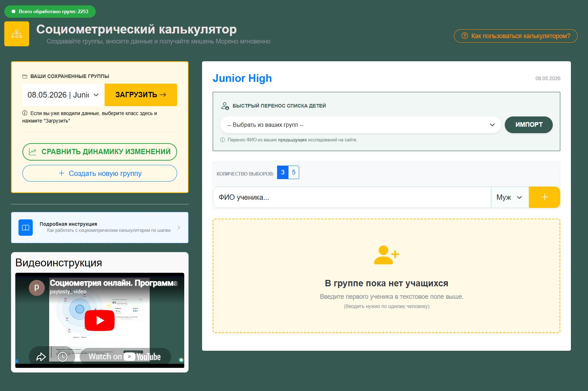The image size is (588, 391).
Task: Click the yellow sociometry network logo icon
Action: [17, 34]
